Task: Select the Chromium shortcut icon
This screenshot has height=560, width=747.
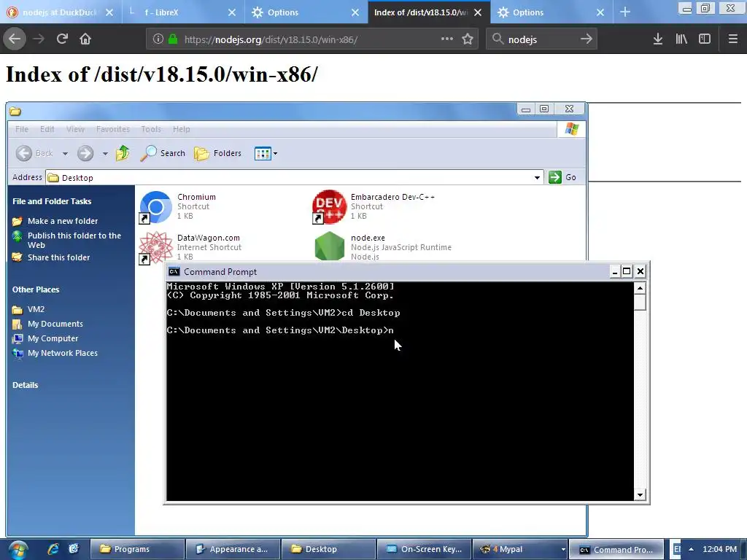Action: click(156, 207)
